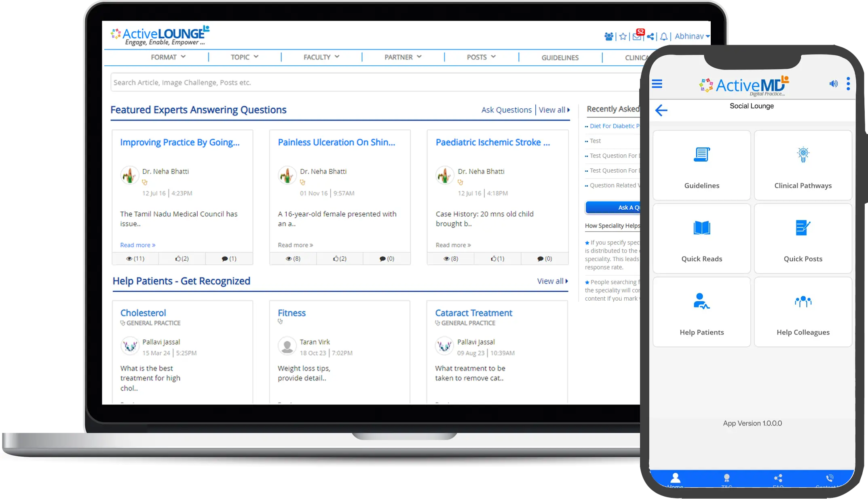868x499 pixels.
Task: Open Read more under Improving Practice post
Action: [137, 245]
